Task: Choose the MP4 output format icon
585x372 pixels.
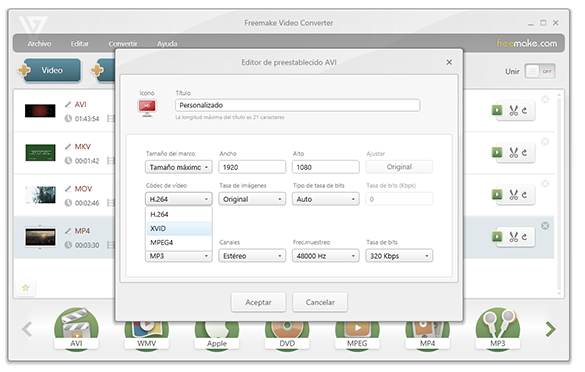Action: coord(427,336)
